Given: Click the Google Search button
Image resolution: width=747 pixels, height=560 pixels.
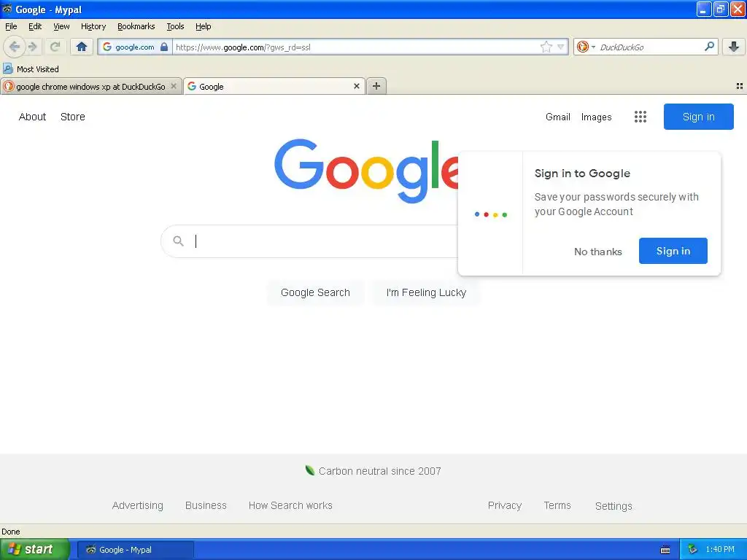Looking at the screenshot, I should coord(315,292).
